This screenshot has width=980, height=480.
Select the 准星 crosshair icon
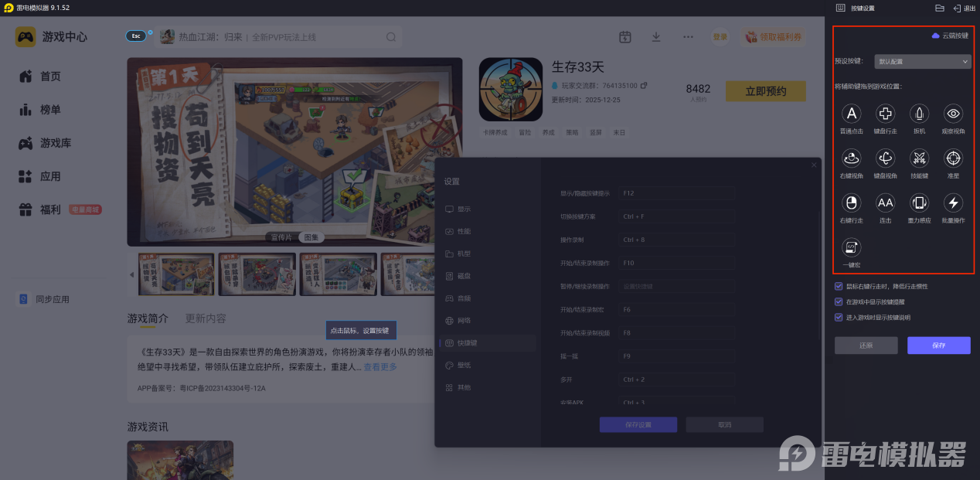pyautogui.click(x=953, y=158)
